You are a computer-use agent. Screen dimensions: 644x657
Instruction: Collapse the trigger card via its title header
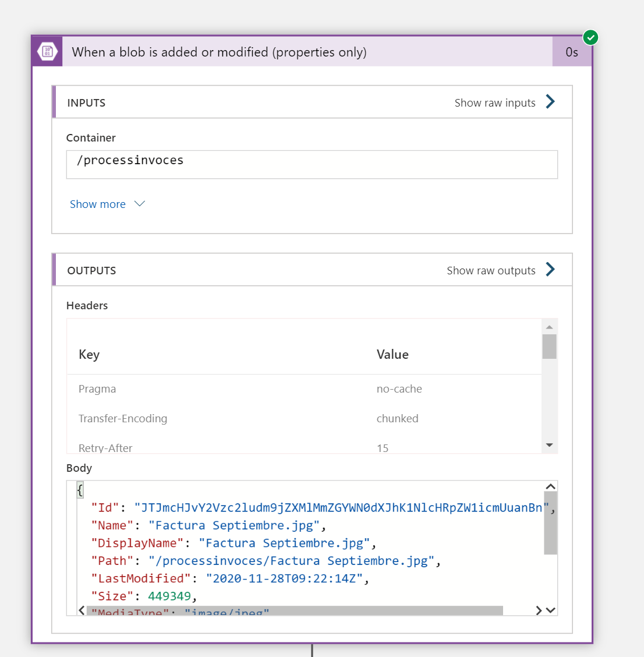coord(219,52)
